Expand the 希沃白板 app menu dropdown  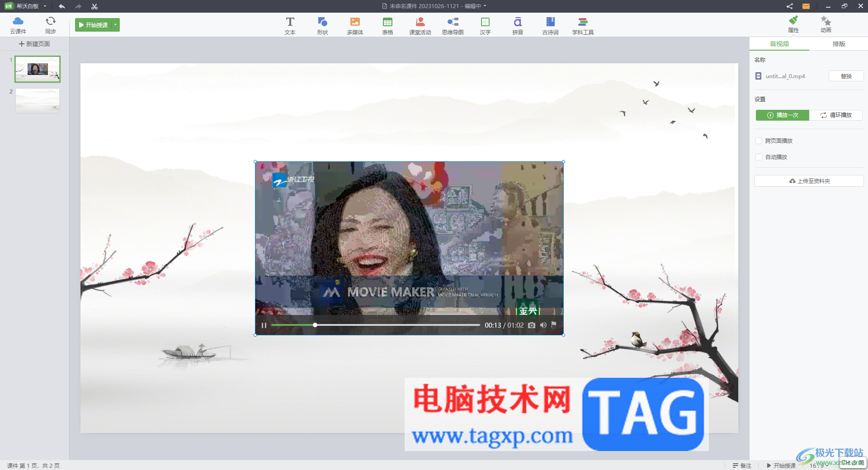(45, 6)
